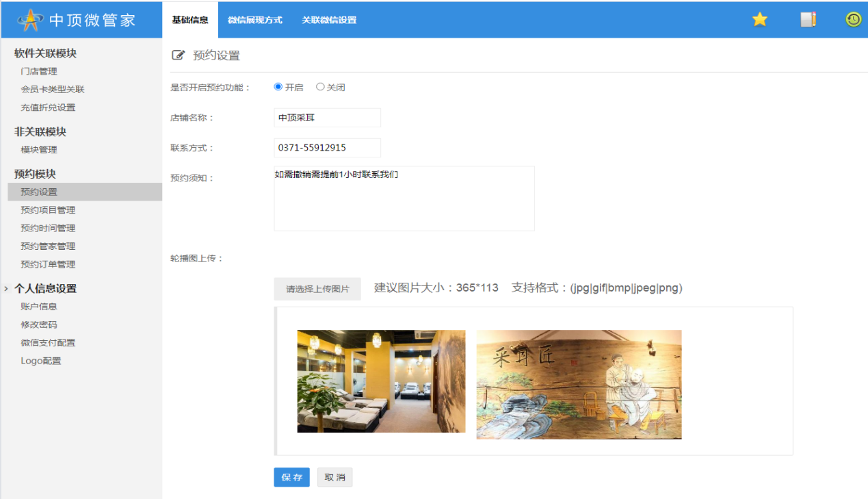
Task: Open the notepad icon in header
Action: click(x=808, y=19)
